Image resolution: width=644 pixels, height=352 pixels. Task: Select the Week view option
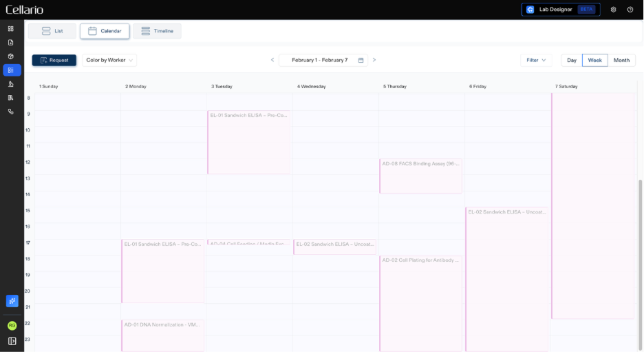[x=594, y=60]
